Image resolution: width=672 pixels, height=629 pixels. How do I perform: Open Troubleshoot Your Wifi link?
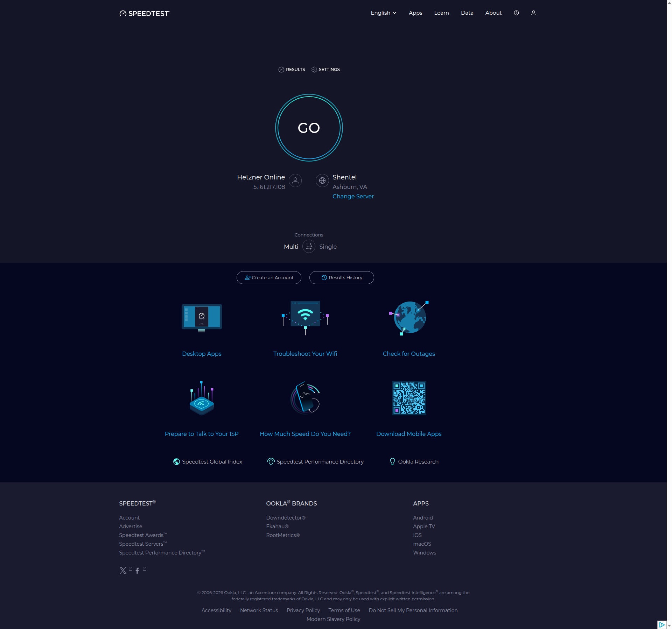305,354
